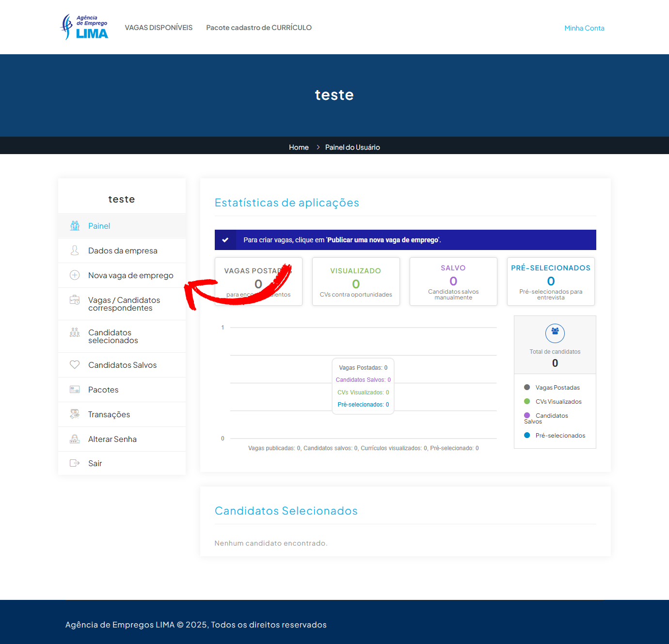Click the Painel sidebar icon
Viewport: 669px width, 644px height.
coord(75,226)
